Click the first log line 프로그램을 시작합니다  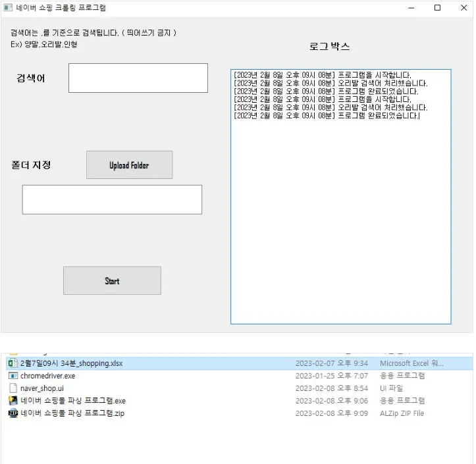[x=323, y=75]
